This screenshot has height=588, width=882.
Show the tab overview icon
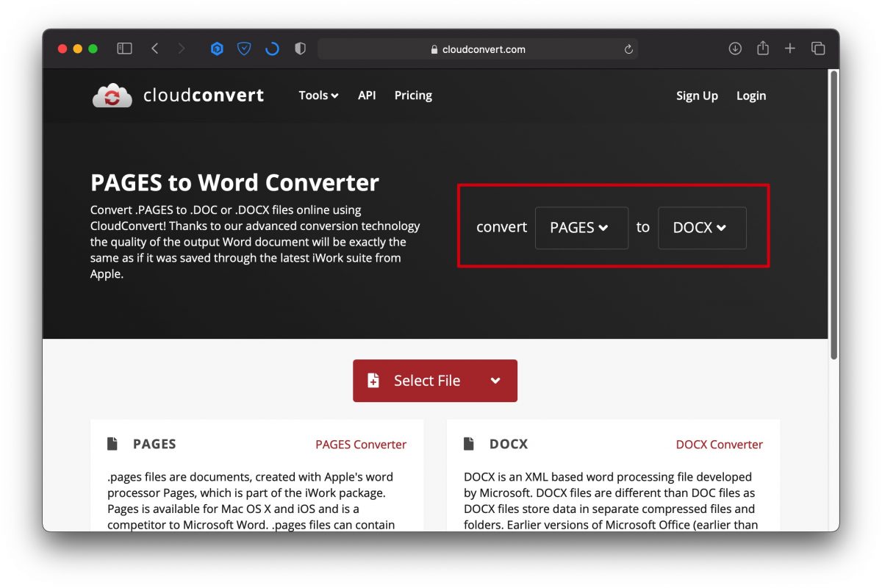(x=818, y=49)
